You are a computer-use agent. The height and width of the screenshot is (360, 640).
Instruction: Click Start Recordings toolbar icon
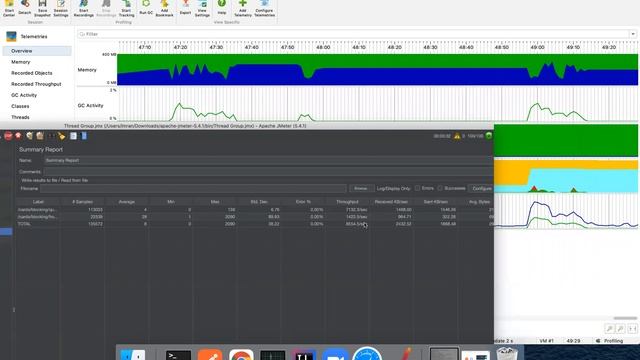83,8
